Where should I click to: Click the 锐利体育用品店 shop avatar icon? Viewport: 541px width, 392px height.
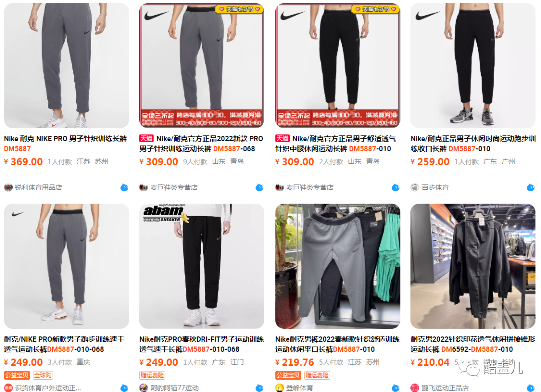(8, 188)
